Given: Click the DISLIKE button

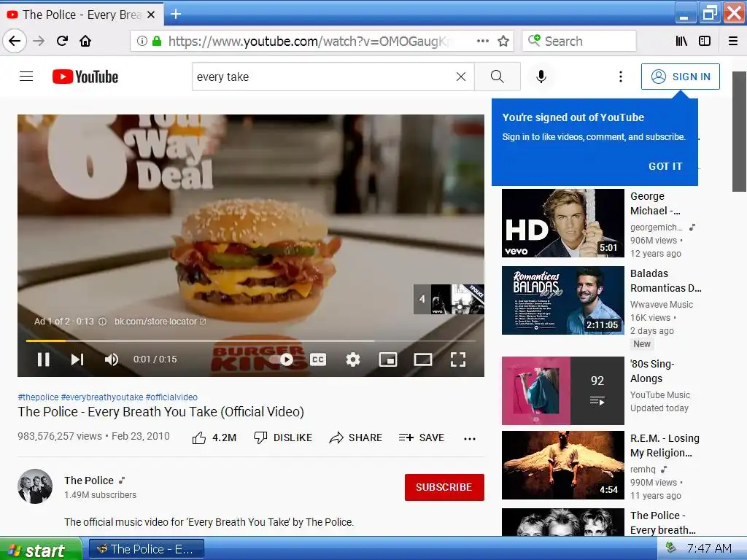Looking at the screenshot, I should click(283, 437).
